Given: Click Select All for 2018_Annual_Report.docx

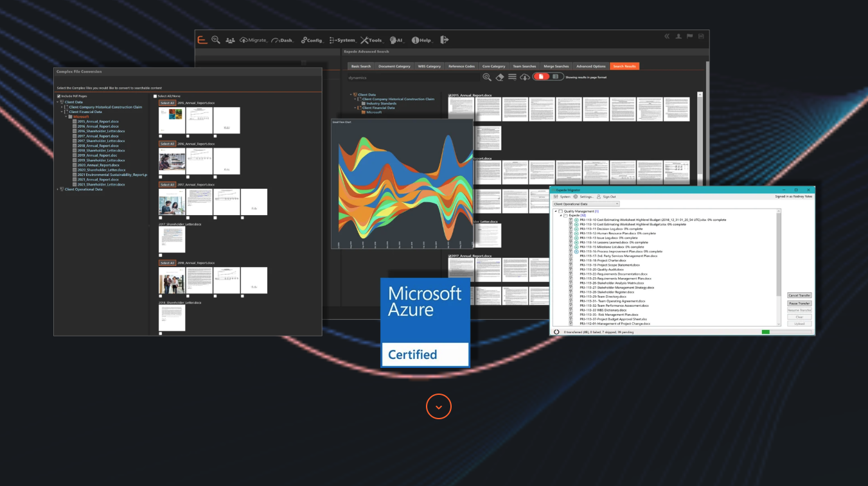Looking at the screenshot, I should (167, 263).
